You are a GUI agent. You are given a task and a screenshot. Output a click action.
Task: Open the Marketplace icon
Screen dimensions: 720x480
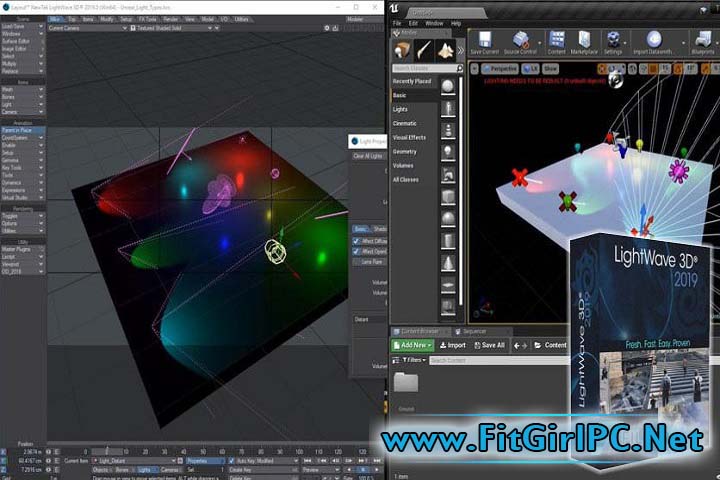pyautogui.click(x=584, y=41)
